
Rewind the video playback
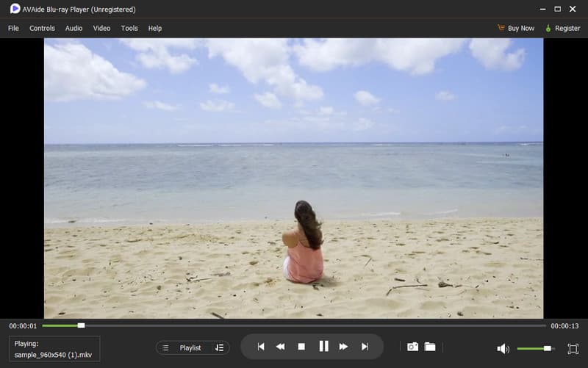[280, 347]
